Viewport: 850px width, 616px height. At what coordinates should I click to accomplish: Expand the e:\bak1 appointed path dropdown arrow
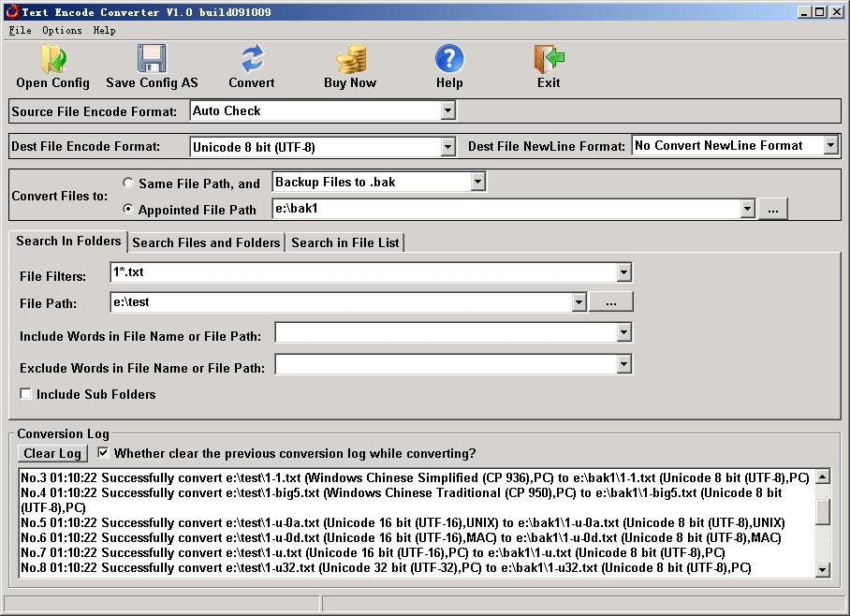[748, 208]
